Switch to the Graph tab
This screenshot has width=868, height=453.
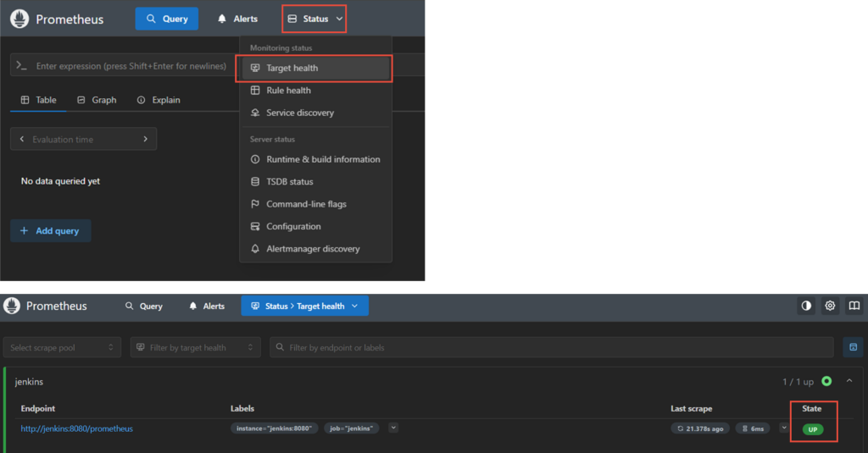point(97,100)
